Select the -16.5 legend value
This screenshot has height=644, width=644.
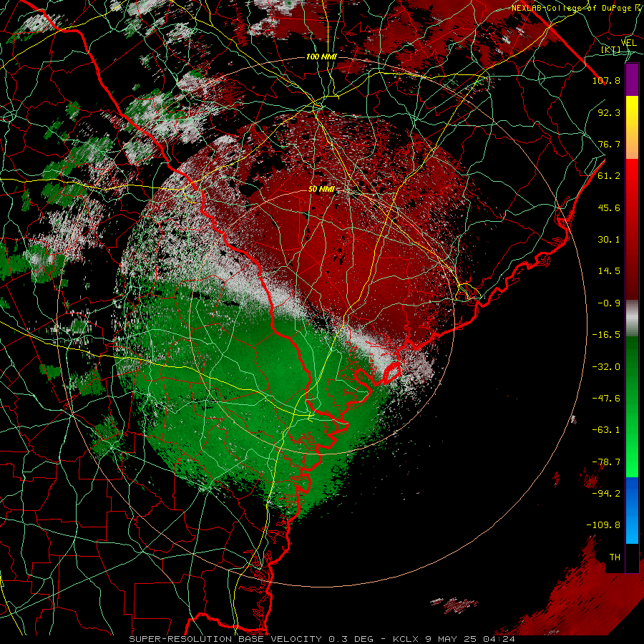pos(606,335)
